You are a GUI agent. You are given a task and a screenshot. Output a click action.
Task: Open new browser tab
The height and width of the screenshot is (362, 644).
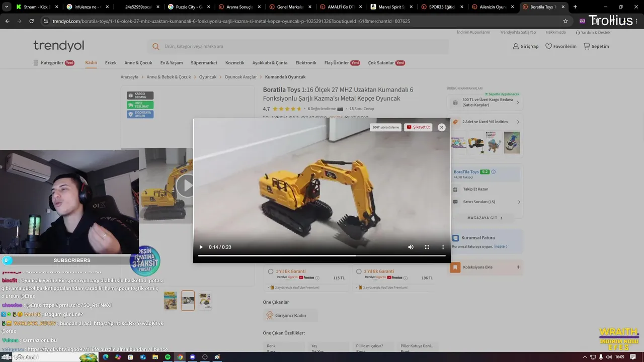(x=575, y=7)
